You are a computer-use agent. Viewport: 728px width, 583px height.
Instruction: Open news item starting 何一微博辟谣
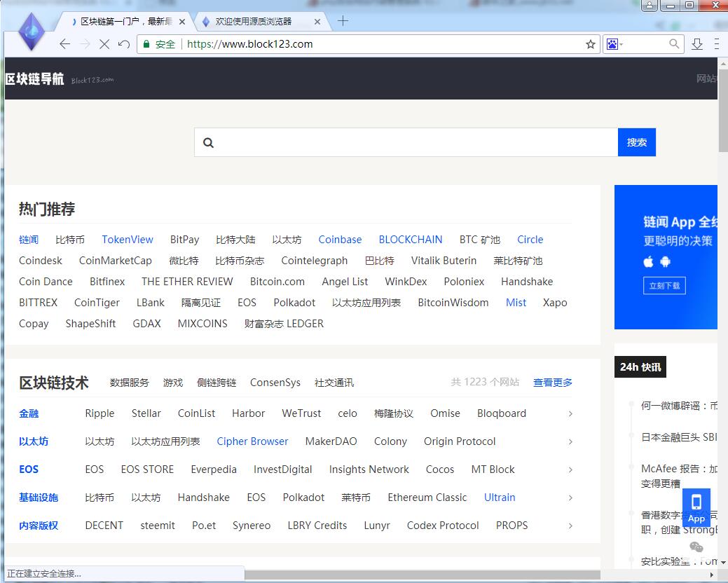(x=679, y=406)
